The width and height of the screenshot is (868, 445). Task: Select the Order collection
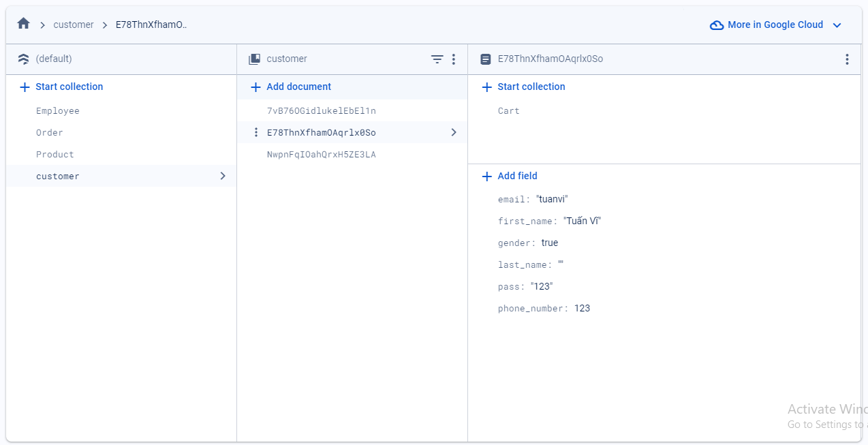pyautogui.click(x=50, y=133)
